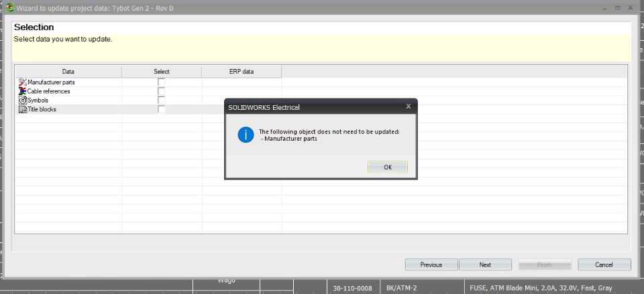Click OK in the SOLIDWORKS Electrical dialog
This screenshot has height=294, width=644.
[x=387, y=167]
